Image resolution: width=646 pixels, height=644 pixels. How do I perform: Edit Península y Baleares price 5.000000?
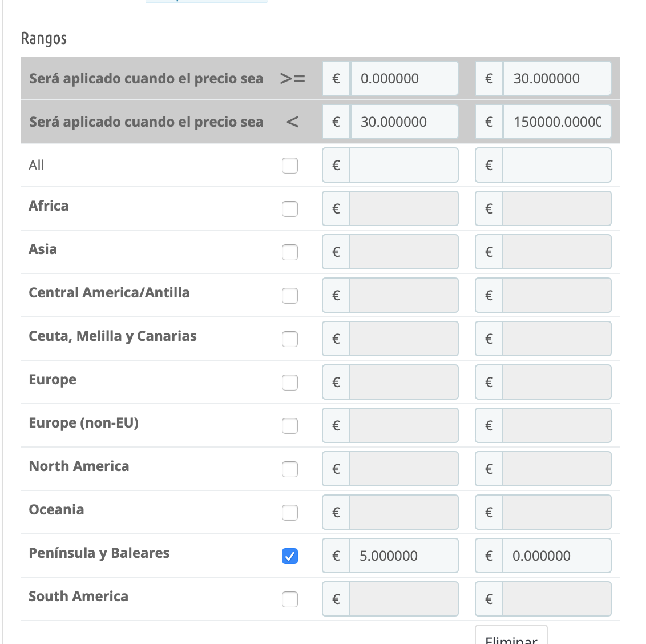[403, 556]
